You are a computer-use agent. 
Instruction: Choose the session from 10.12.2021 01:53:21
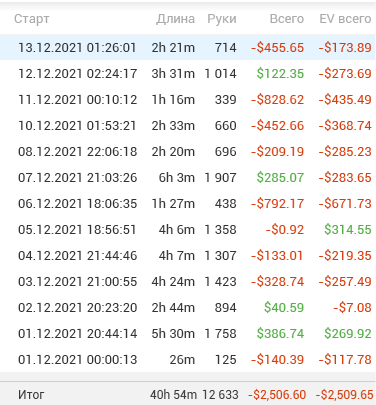[x=188, y=125]
